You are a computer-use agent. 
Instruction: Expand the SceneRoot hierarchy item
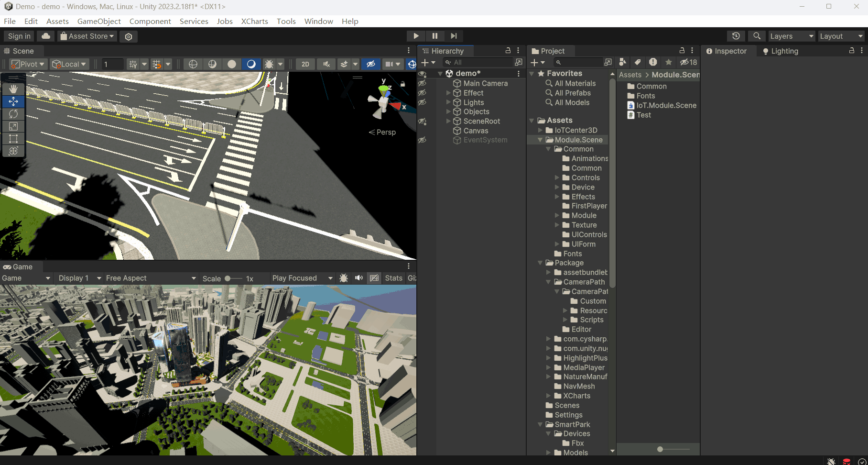tap(448, 121)
